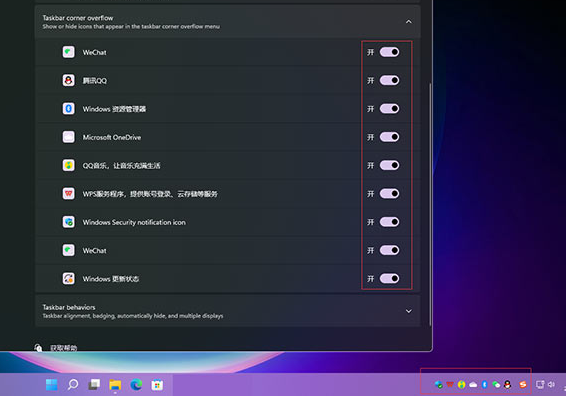Disable Windows Security notification icon toggle
The height and width of the screenshot is (396, 566).
coord(389,222)
